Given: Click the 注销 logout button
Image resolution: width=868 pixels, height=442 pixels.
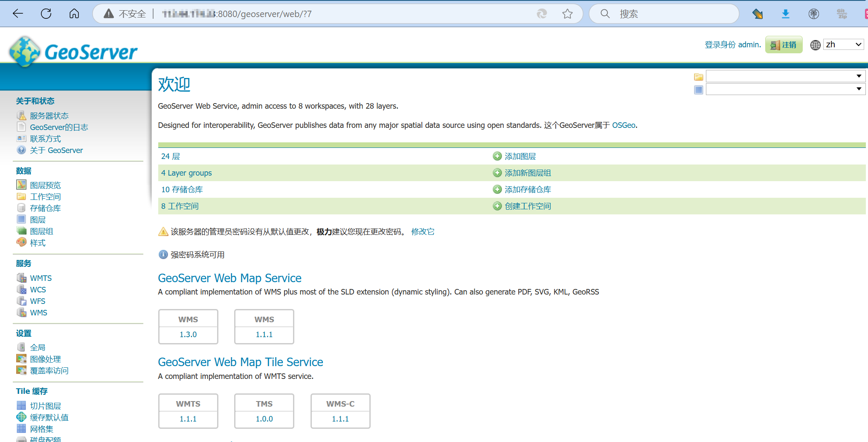Looking at the screenshot, I should (784, 44).
